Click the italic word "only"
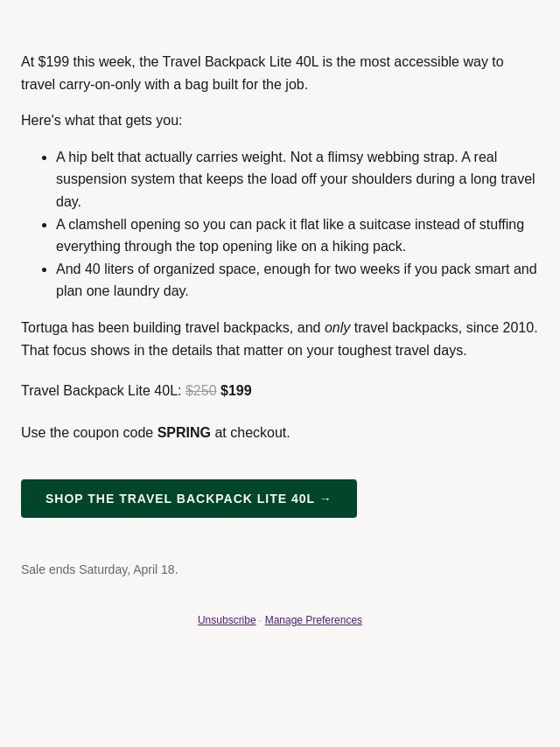The height and width of the screenshot is (747, 560). (337, 327)
